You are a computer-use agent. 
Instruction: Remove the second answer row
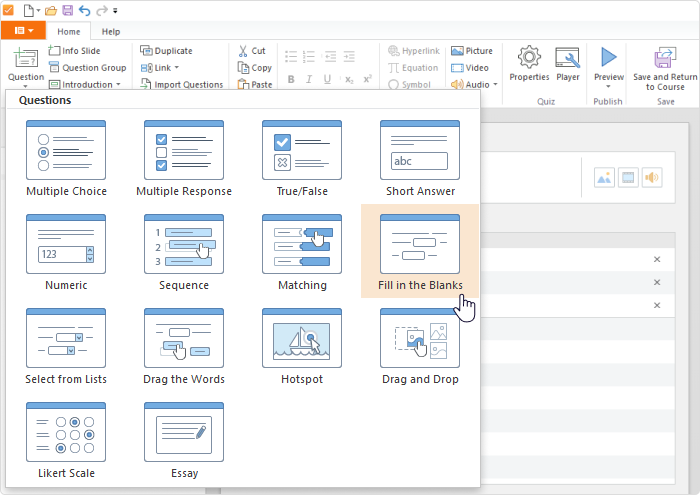click(657, 282)
